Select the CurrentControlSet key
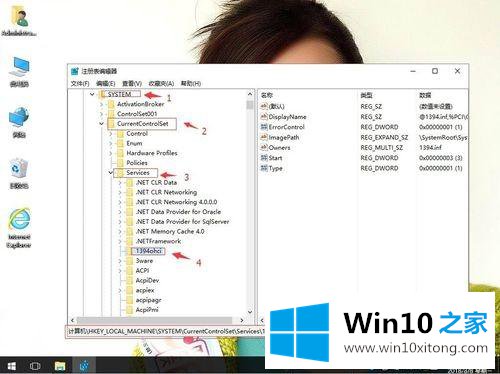The height and width of the screenshot is (374, 500). coord(143,124)
